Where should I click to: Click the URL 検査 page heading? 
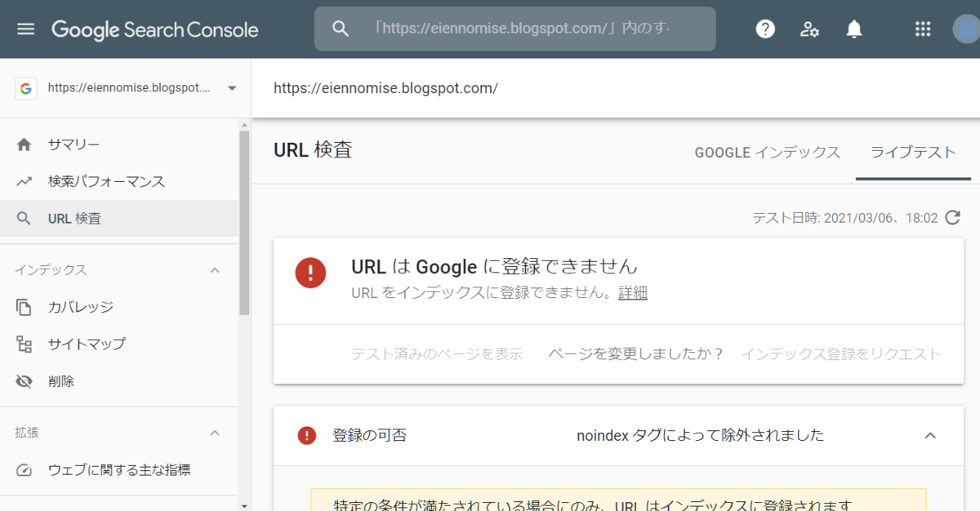(x=313, y=150)
